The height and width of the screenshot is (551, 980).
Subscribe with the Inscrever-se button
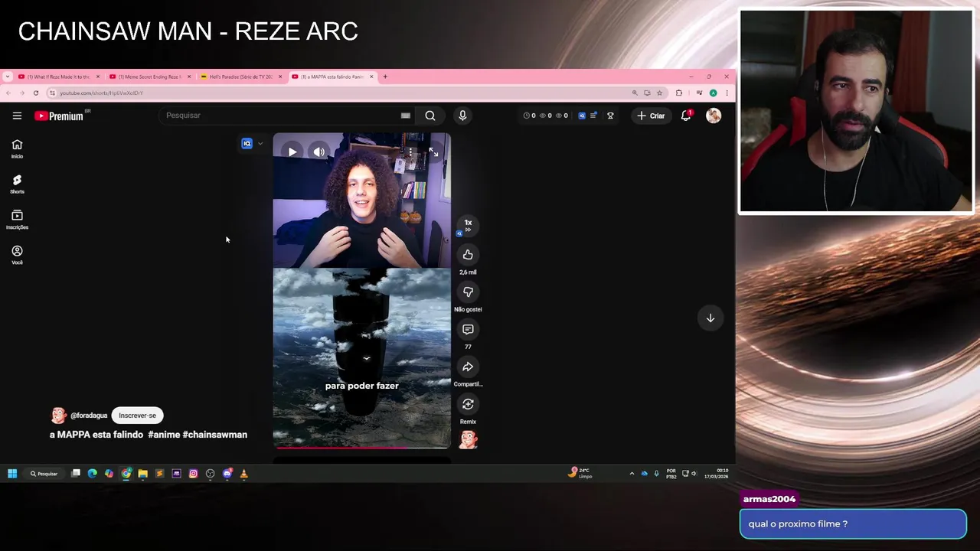point(137,416)
